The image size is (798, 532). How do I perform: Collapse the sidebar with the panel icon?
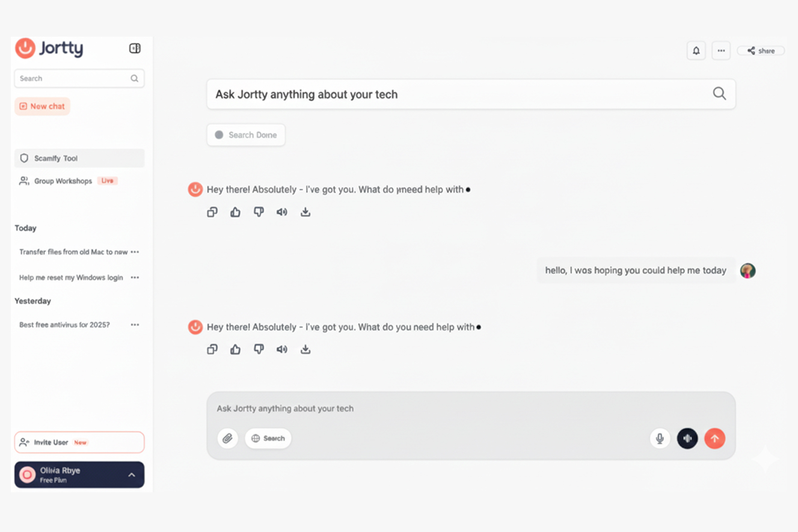tap(135, 48)
